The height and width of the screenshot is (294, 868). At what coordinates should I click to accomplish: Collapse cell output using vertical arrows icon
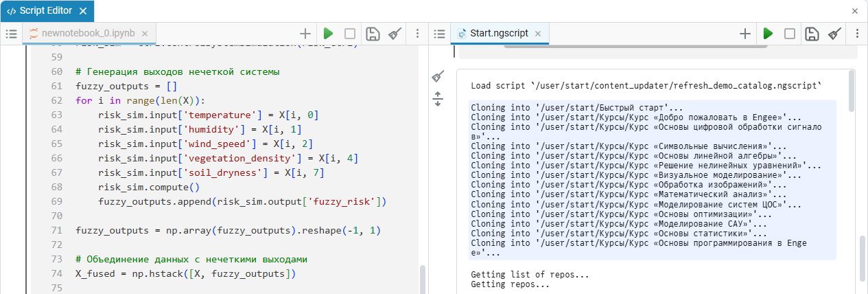coord(438,100)
